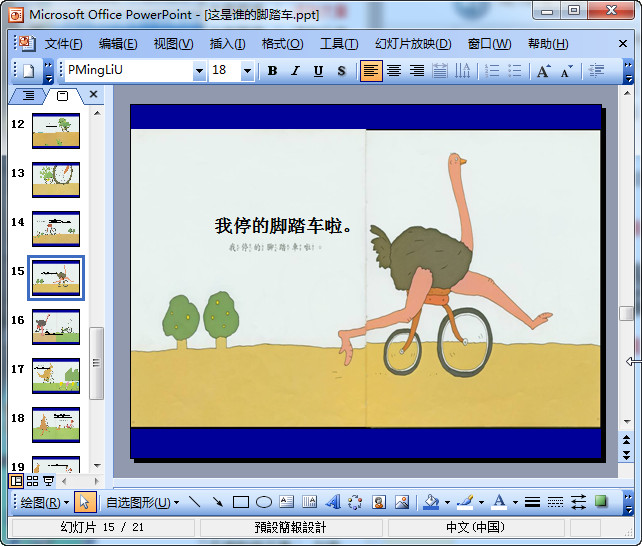Toggle Italic formatting

click(295, 71)
